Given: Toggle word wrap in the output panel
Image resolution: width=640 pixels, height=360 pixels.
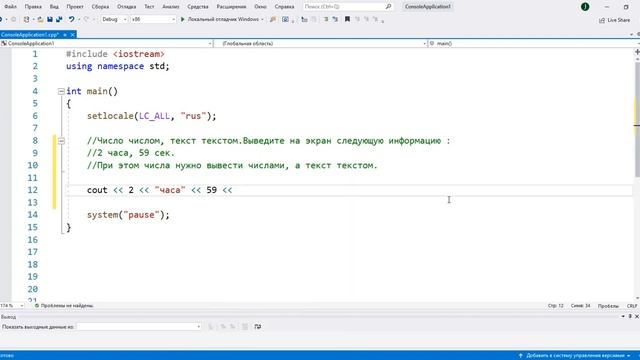Looking at the screenshot, I should coord(258,327).
